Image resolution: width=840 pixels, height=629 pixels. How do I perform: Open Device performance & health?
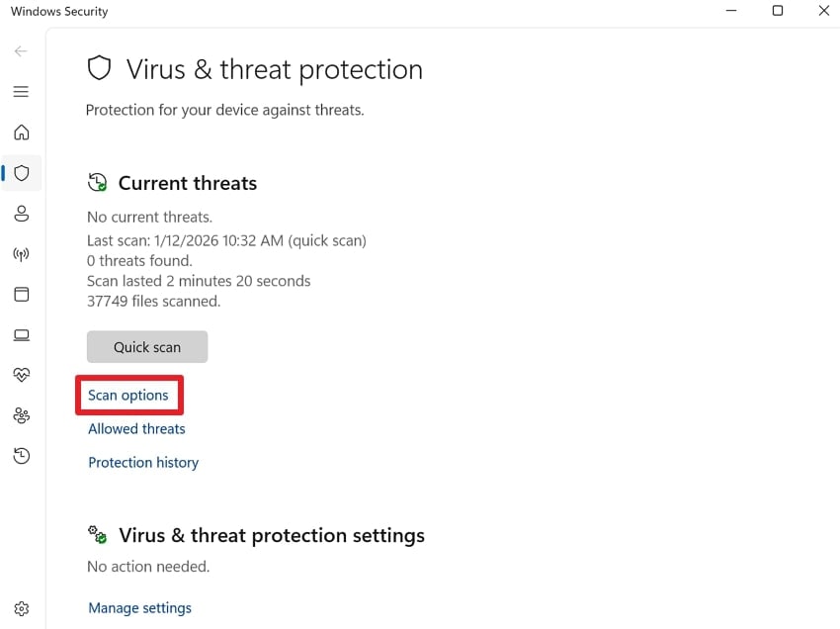coord(21,375)
